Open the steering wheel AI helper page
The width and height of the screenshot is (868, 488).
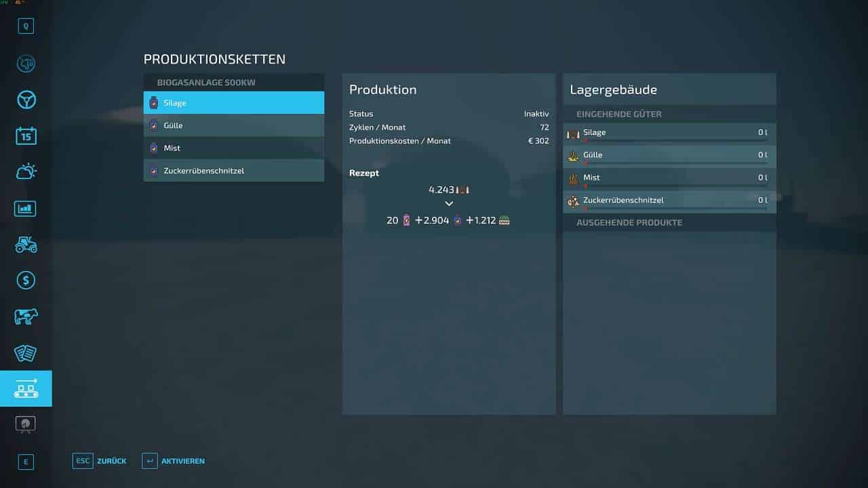tap(26, 100)
